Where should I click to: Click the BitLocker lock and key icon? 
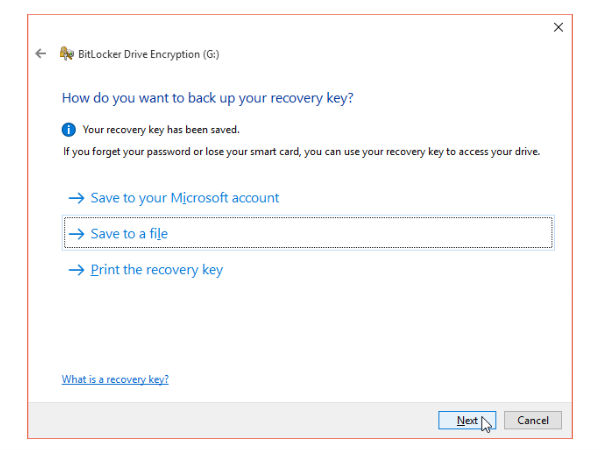67,54
